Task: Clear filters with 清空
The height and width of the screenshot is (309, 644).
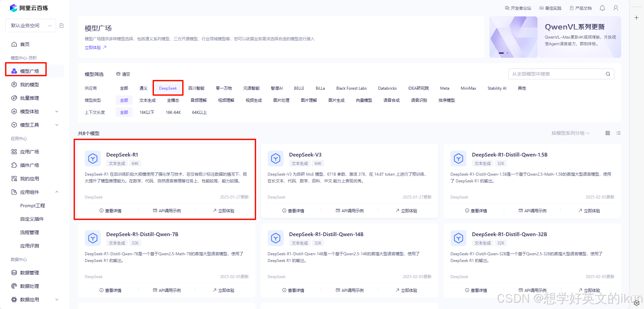Action: (x=123, y=74)
